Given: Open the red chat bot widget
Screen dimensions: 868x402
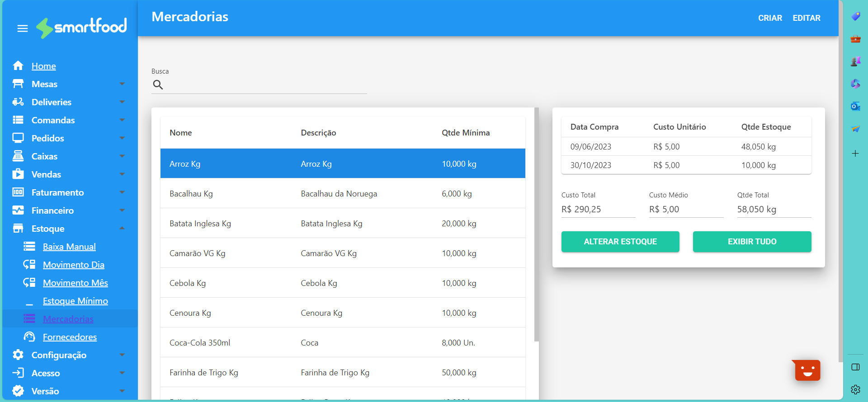Looking at the screenshot, I should (x=807, y=371).
